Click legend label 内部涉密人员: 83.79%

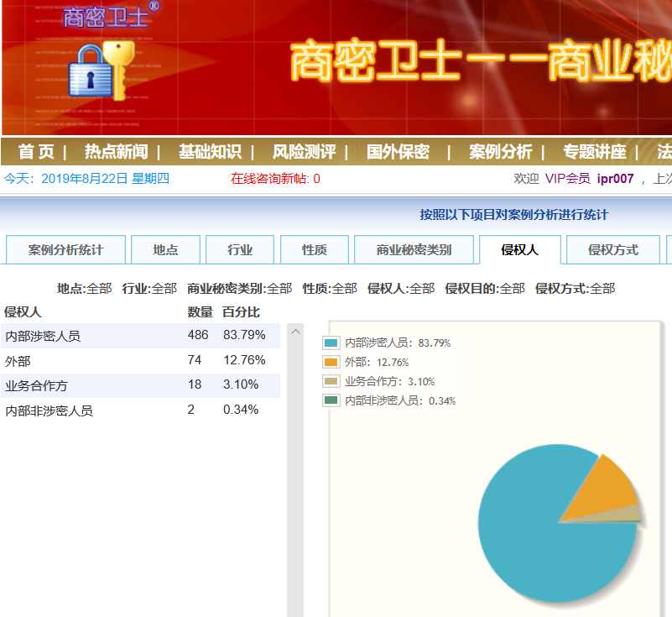398,342
